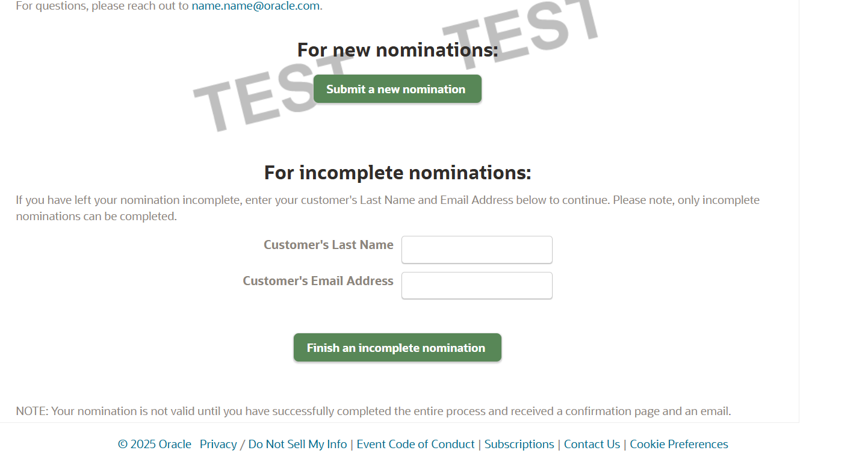Open the Event Code of Conduct link

(x=415, y=445)
